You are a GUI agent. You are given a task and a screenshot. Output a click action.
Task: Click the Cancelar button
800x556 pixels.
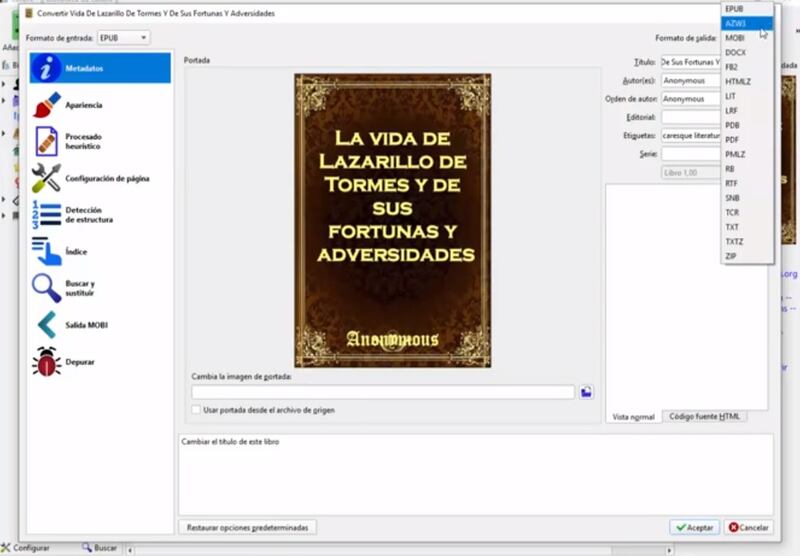748,527
